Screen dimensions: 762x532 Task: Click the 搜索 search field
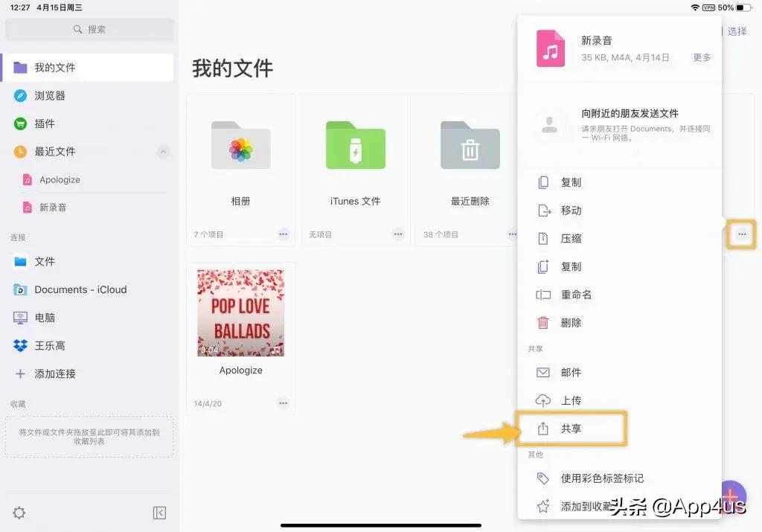click(x=89, y=29)
